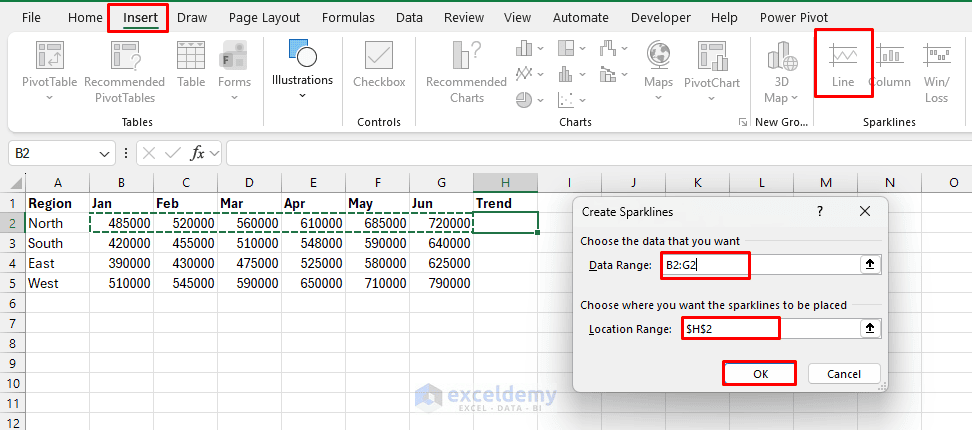Open Charts group dialog launcher
972x430 pixels.
(743, 123)
